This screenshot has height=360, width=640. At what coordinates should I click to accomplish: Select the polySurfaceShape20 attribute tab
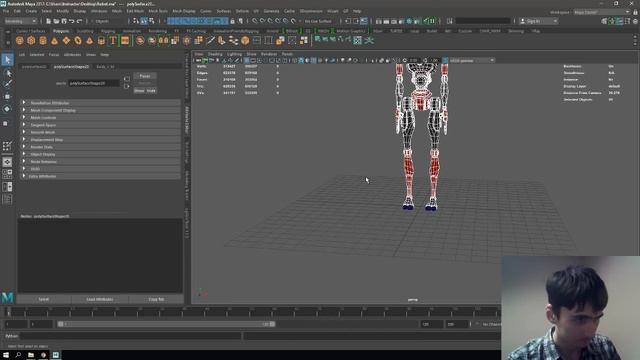[x=71, y=67]
